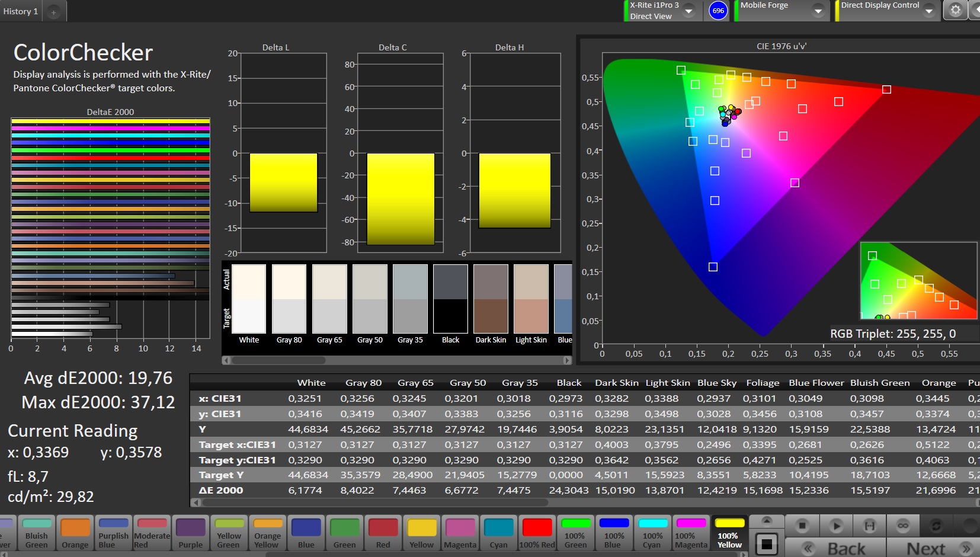
Task: Expand the Mobile Forge source dropdown
Action: click(x=818, y=11)
